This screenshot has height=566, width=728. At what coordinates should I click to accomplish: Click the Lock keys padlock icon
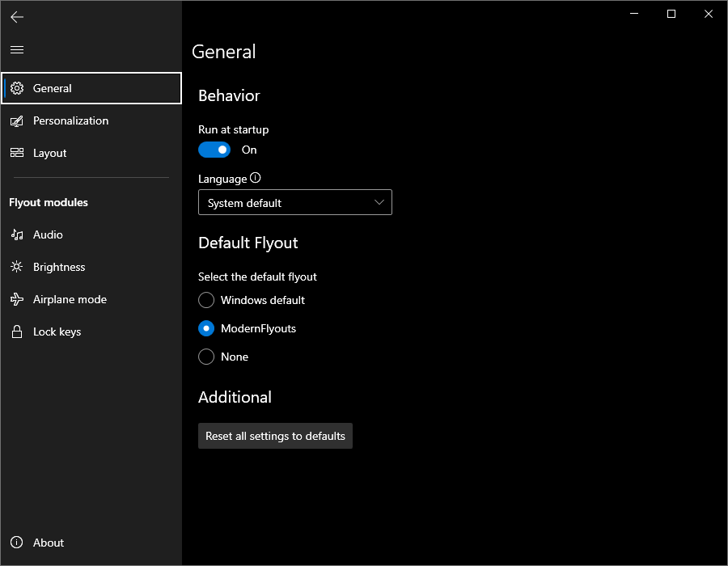17,332
